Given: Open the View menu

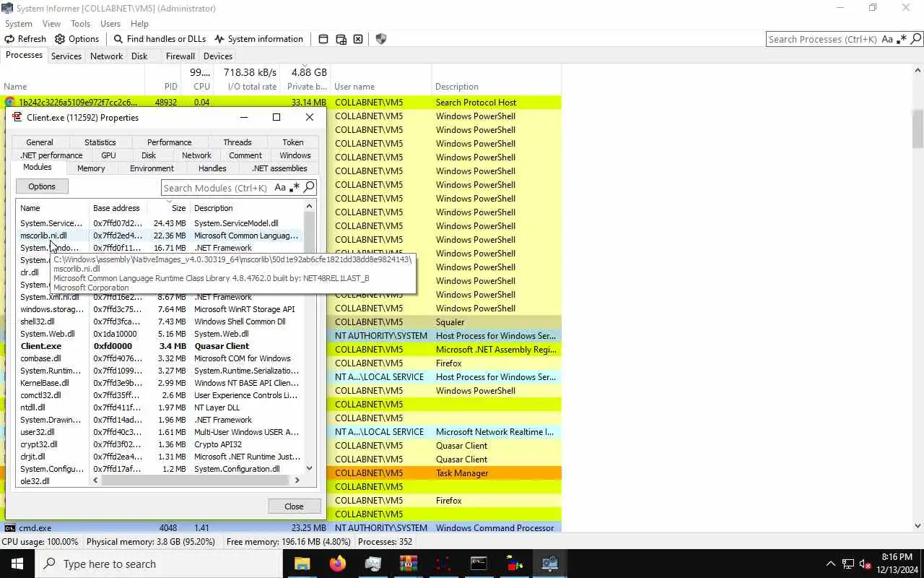Looking at the screenshot, I should click(x=51, y=24).
